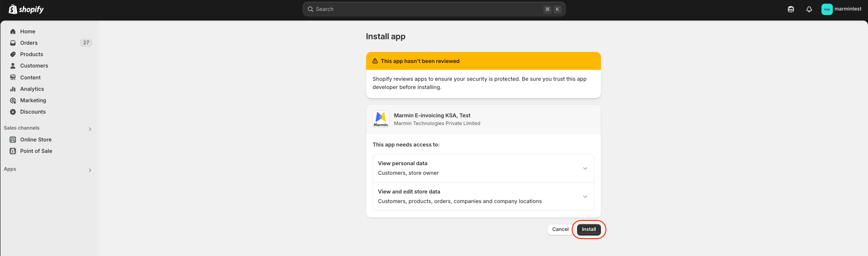The height and width of the screenshot is (256, 868).
Task: Click "Customers, store owner" description text
Action: pyautogui.click(x=408, y=173)
